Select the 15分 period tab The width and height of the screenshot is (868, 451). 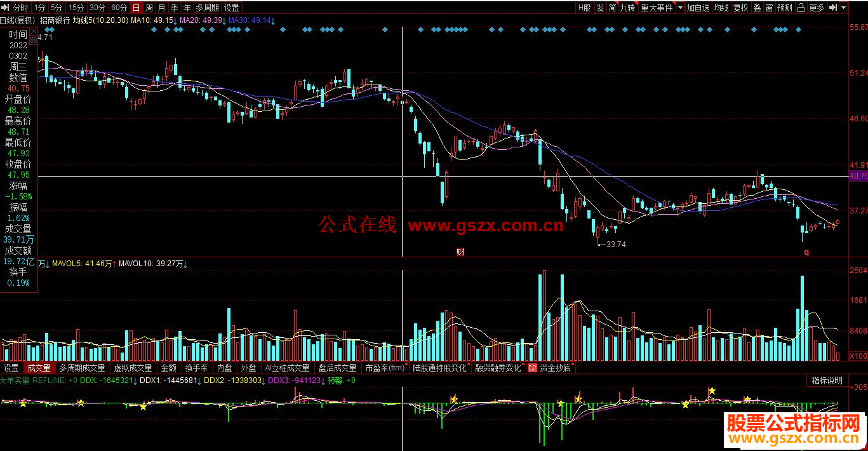[76, 8]
